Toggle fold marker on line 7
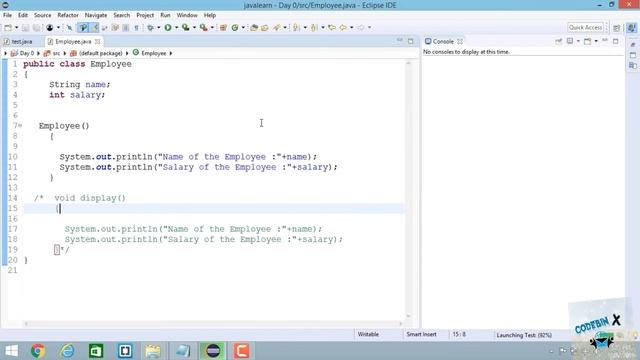 click(20, 125)
